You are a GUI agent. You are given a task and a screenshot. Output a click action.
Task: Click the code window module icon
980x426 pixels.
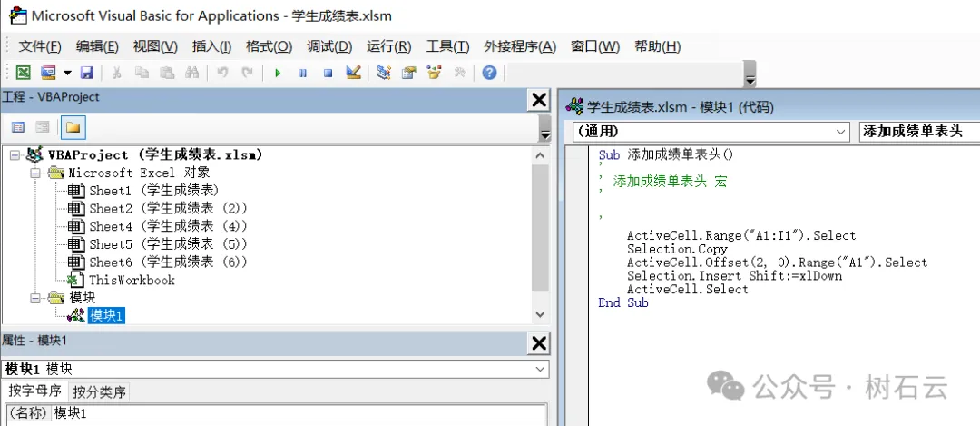(x=574, y=107)
